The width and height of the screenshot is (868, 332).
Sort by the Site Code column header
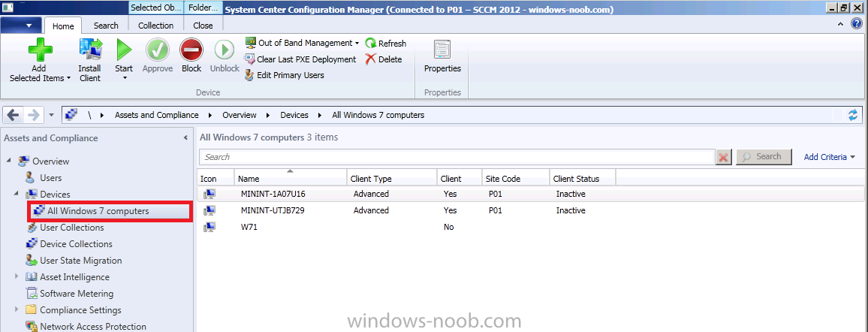point(516,179)
